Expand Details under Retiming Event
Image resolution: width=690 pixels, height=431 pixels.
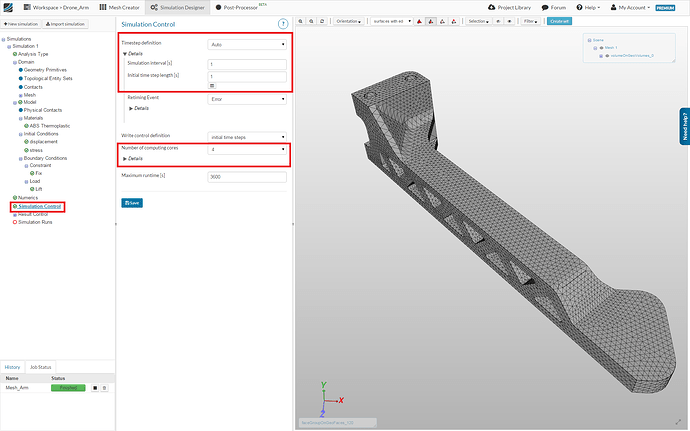click(x=139, y=108)
